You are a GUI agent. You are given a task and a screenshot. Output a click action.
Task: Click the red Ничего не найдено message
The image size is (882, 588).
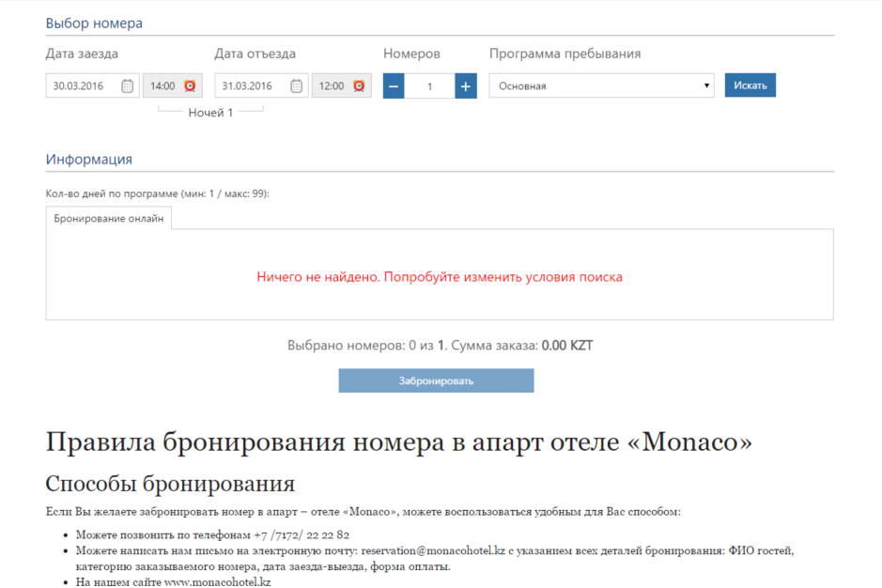tap(440, 277)
